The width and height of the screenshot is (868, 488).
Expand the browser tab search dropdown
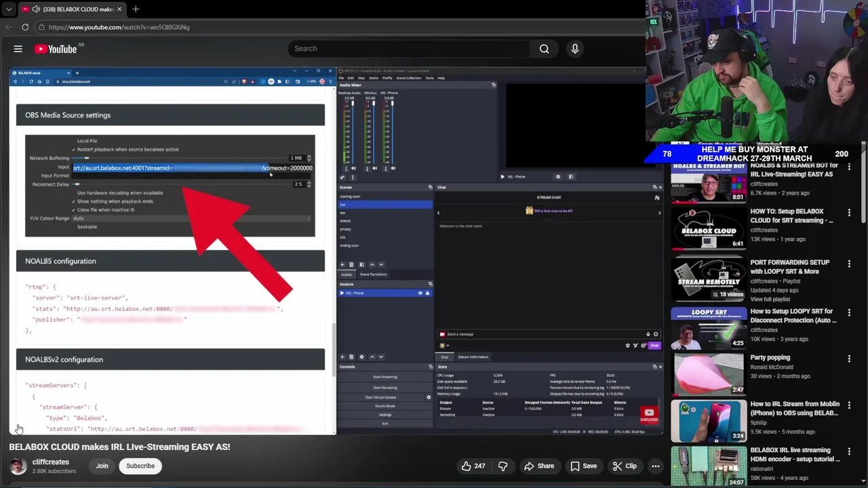(9, 9)
